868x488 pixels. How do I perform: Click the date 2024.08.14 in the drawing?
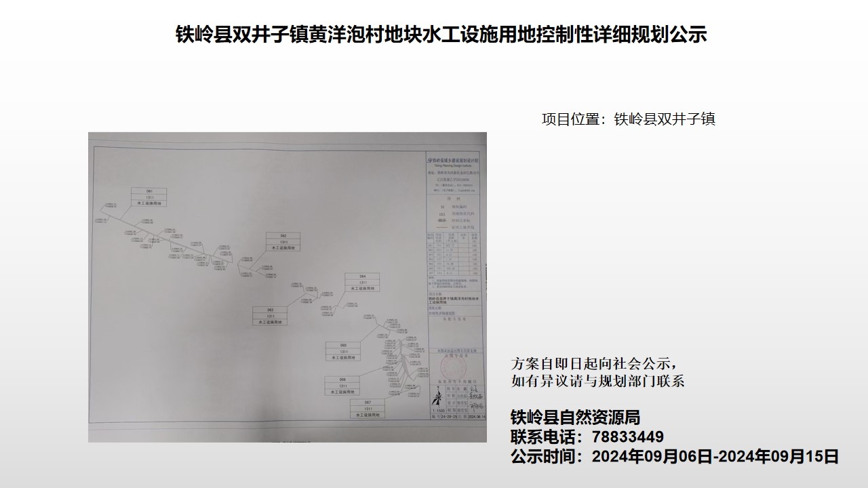coord(477,417)
